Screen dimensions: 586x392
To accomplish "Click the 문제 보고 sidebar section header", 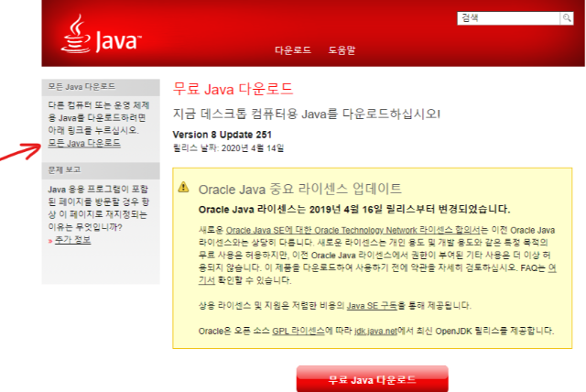I will coord(101,170).
